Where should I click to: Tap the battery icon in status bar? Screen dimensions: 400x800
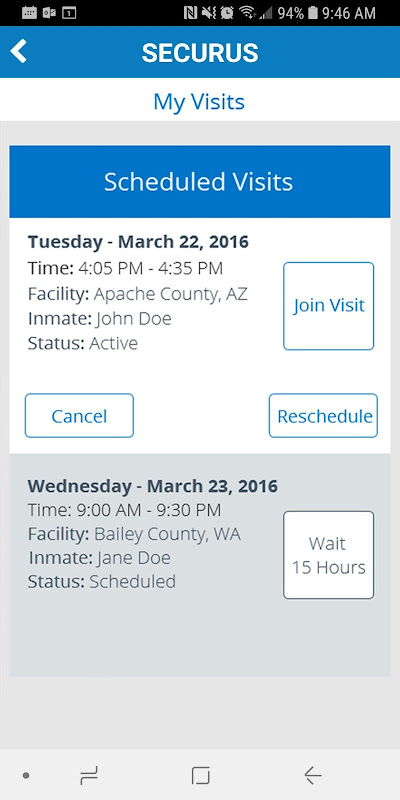point(313,13)
